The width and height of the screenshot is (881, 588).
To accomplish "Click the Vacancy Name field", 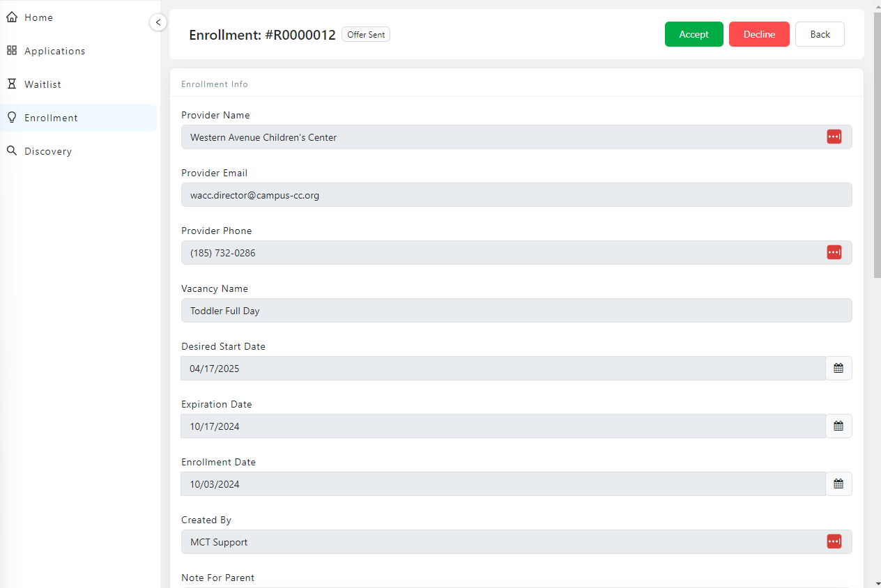I will tap(516, 311).
